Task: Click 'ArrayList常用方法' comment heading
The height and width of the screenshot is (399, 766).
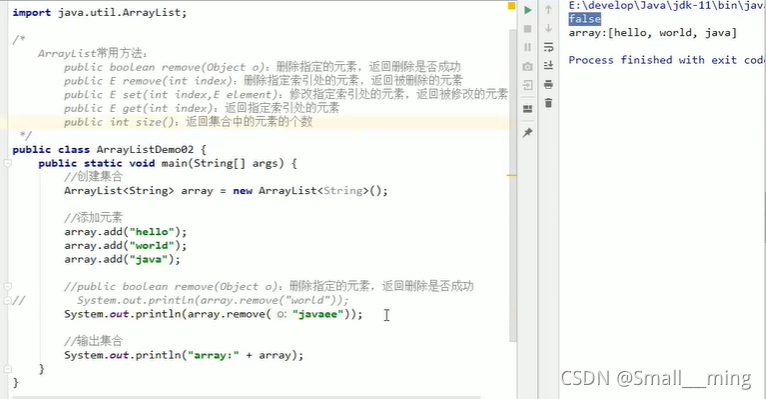Action: coord(93,53)
